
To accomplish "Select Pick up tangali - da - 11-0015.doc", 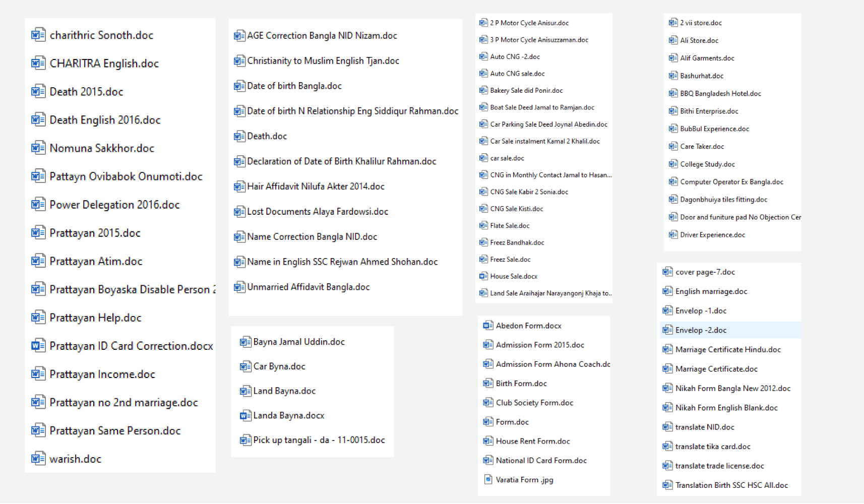I will tap(319, 440).
